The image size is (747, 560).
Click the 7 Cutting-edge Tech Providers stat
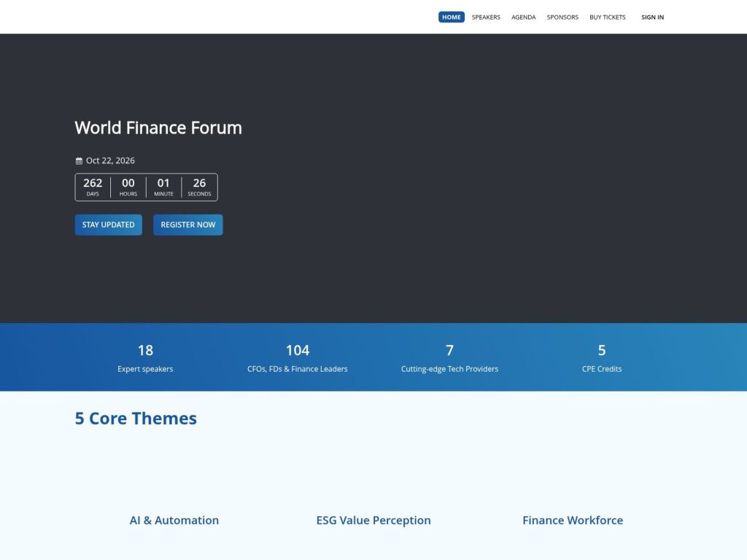449,357
